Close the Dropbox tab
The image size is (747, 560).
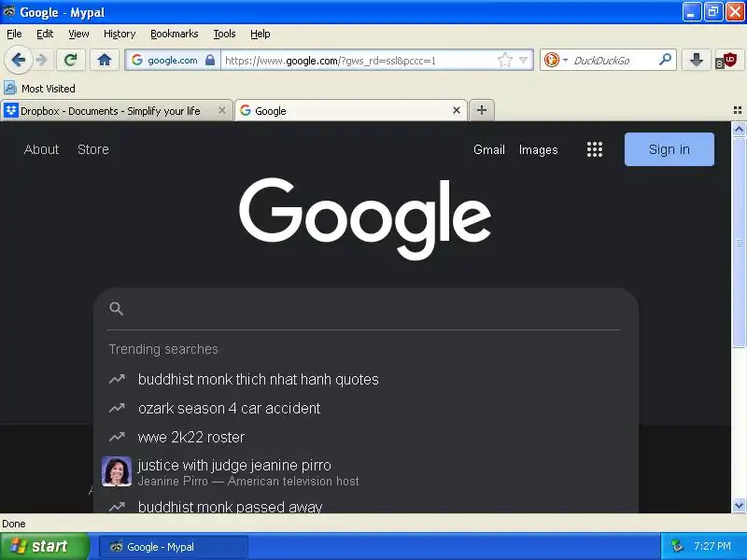point(222,110)
